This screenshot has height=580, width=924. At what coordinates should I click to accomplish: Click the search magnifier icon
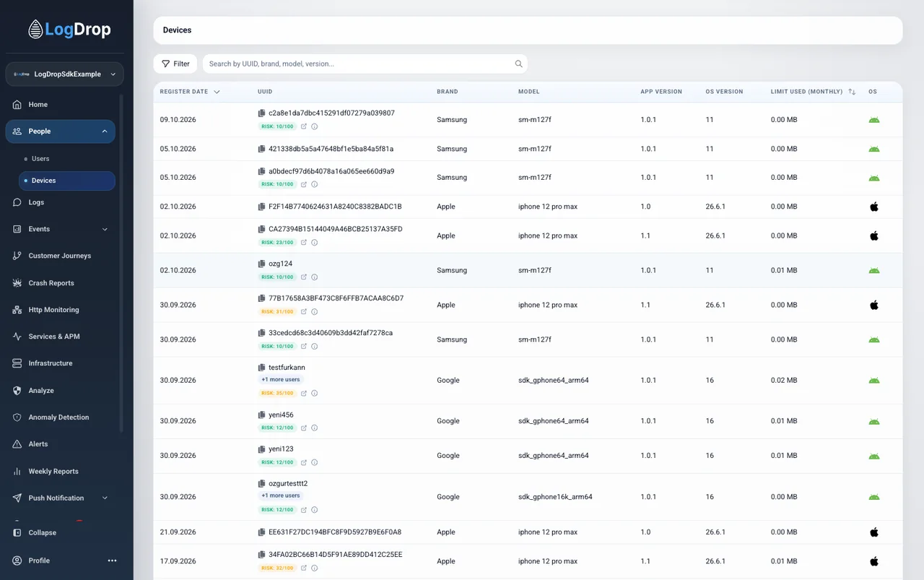pos(518,64)
